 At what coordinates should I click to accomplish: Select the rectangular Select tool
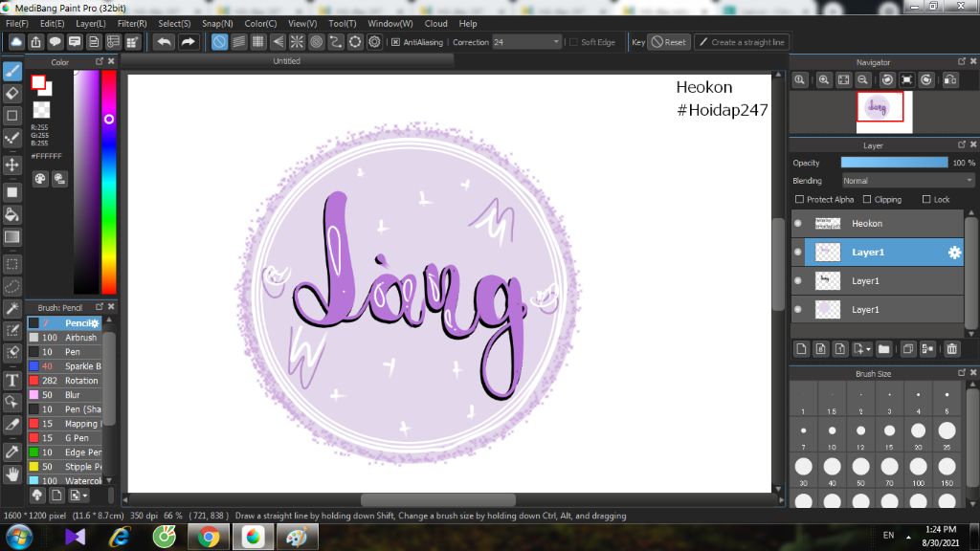tap(12, 264)
